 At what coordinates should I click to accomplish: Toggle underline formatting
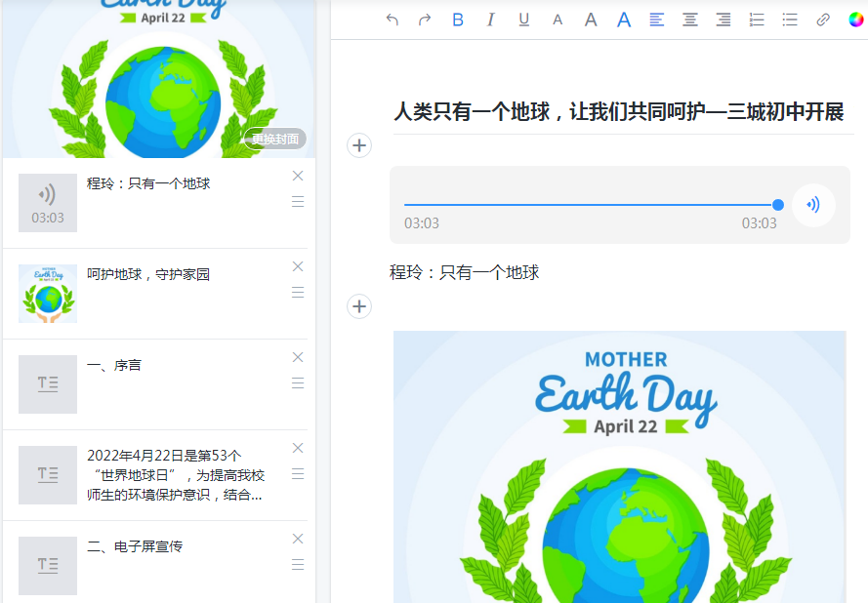[523, 20]
